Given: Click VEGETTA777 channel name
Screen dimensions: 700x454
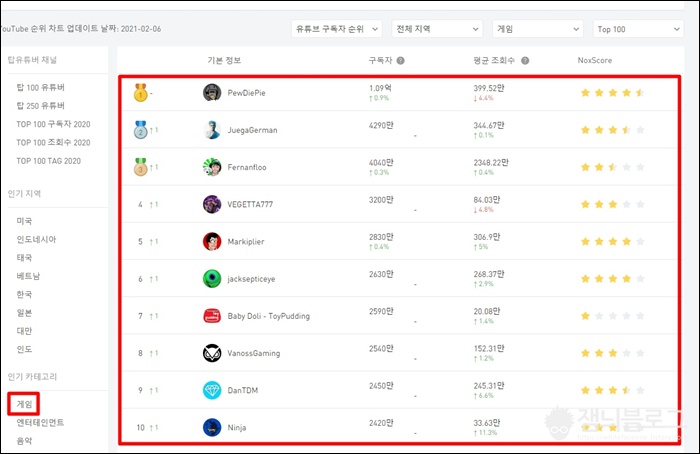Looking at the screenshot, I should pos(250,204).
